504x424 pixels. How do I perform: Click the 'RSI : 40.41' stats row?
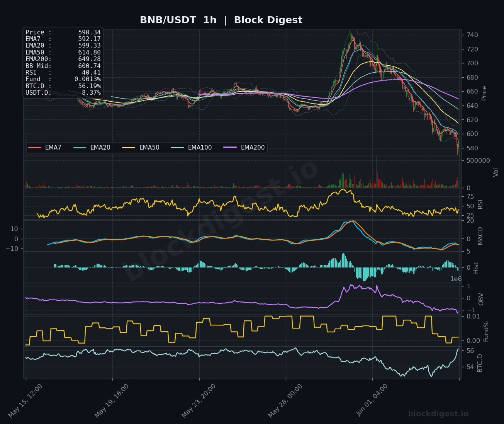pos(63,73)
